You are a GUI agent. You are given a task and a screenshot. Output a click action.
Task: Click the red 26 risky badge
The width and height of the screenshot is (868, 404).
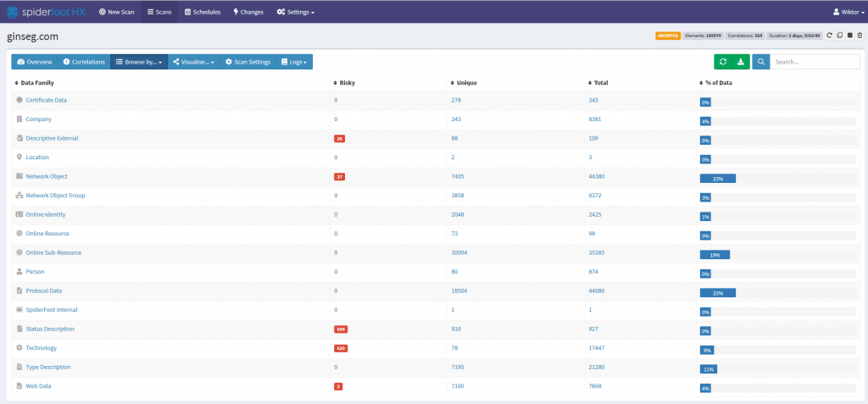(x=339, y=138)
